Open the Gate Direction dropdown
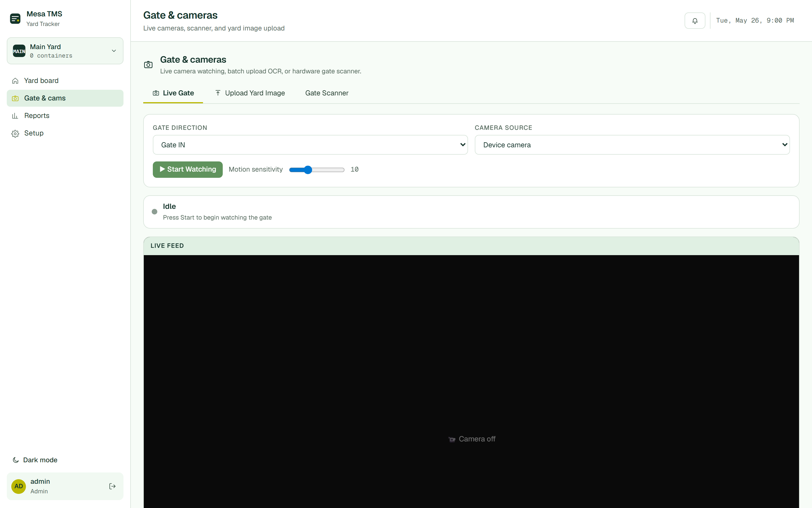The height and width of the screenshot is (508, 812). click(310, 145)
